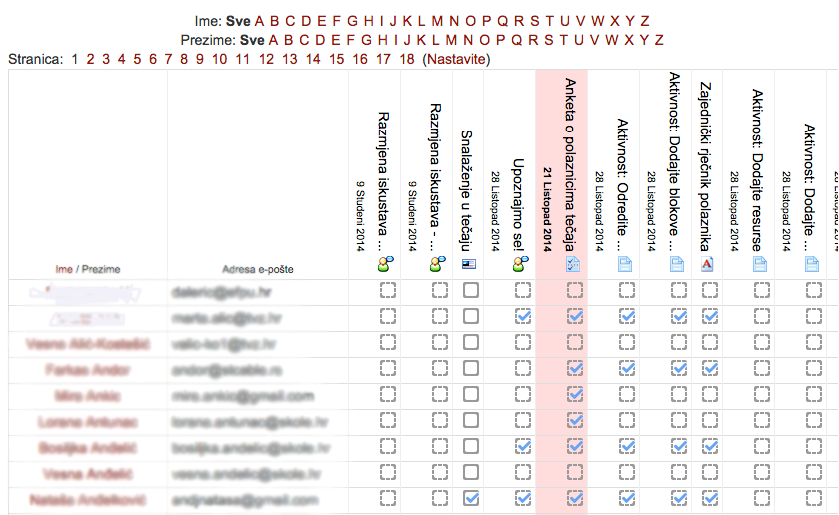Go to page 2 of results

tap(90, 59)
